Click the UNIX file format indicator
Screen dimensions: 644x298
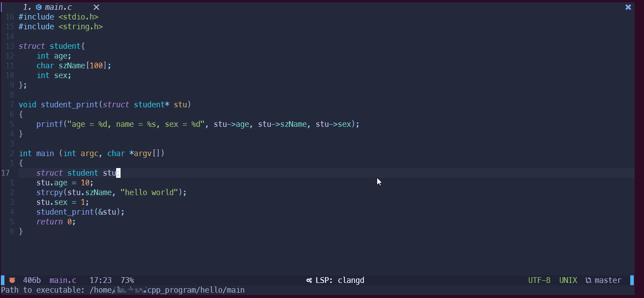click(568, 280)
